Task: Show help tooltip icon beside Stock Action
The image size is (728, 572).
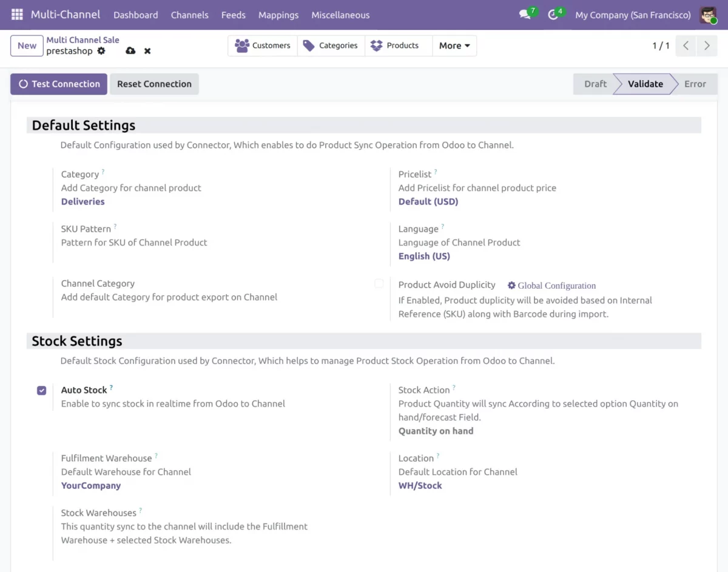Action: [x=454, y=388]
